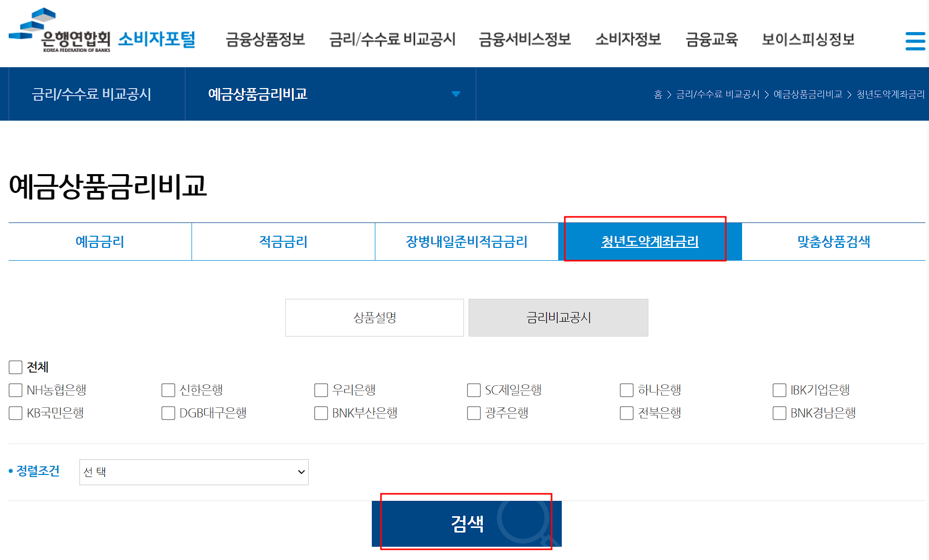
Task: Check the 전체 checkbox
Action: (15, 367)
